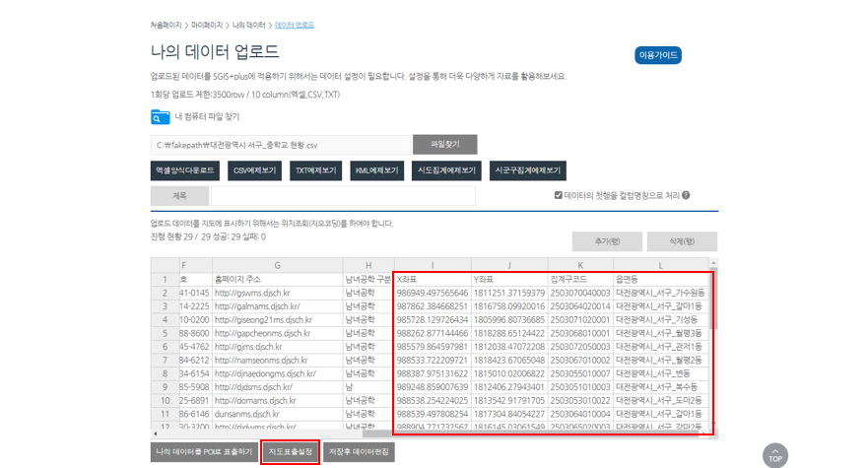The image size is (868, 468).
Task: Click the table vertical scrollbar up arrow
Action: coord(713,262)
